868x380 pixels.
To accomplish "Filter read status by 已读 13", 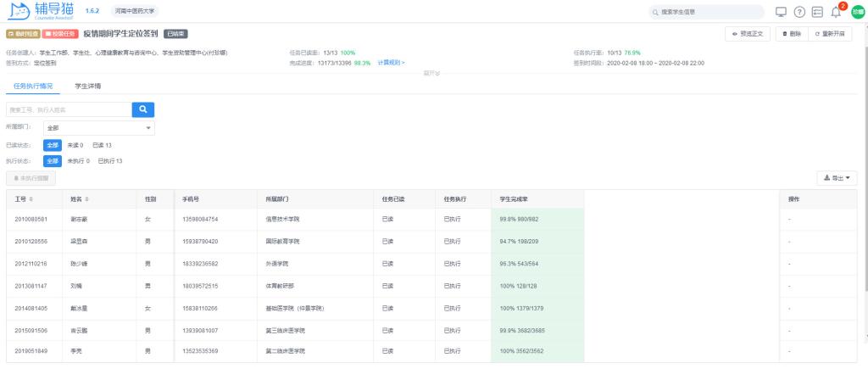I will [101, 144].
